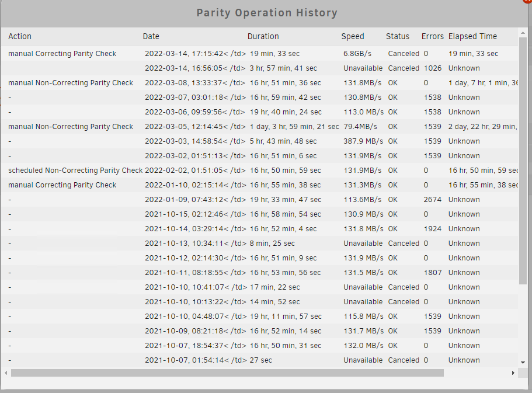Click the Status column header
The width and height of the screenshot is (532, 393).
tap(397, 36)
